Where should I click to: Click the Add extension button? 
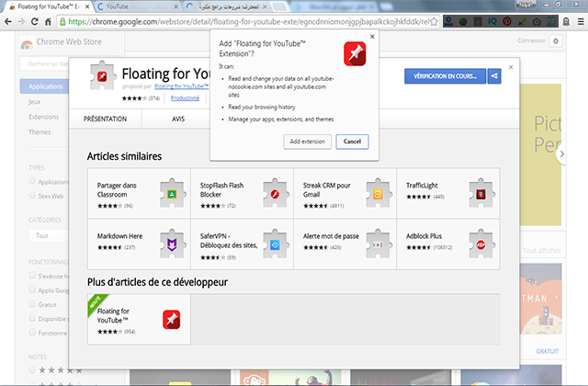tap(307, 142)
